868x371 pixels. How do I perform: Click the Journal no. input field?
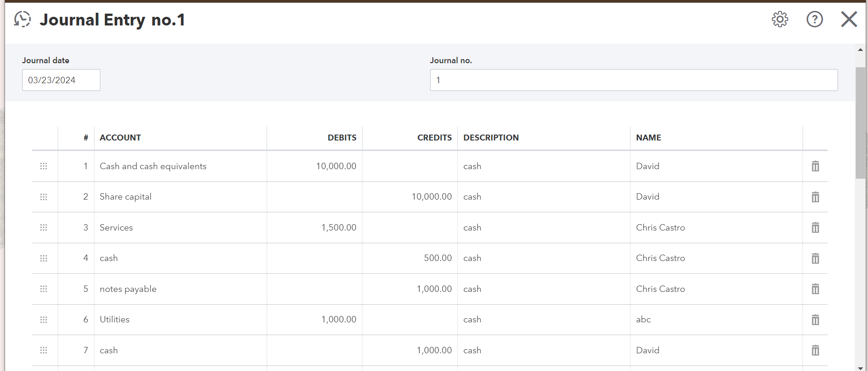click(633, 80)
